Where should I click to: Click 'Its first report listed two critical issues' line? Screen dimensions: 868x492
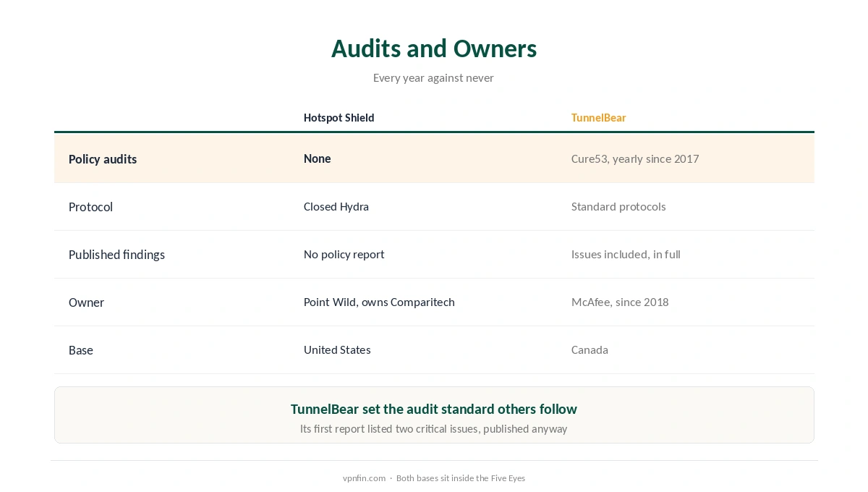click(x=434, y=428)
